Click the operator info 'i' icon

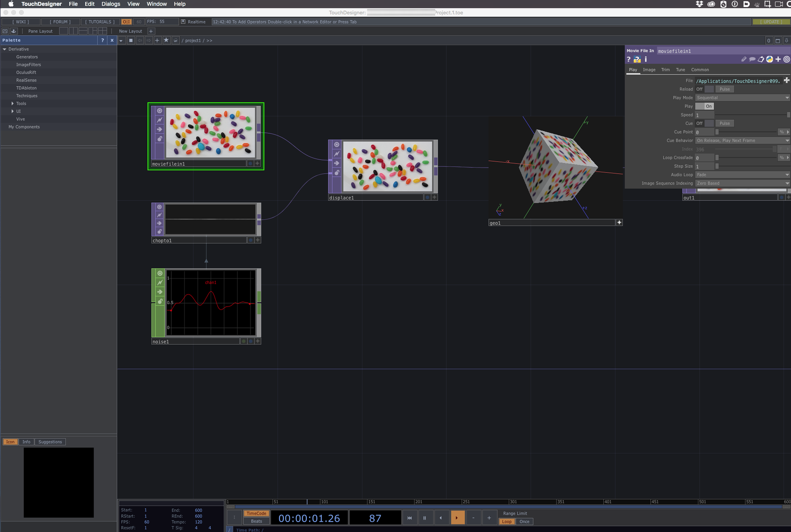(x=646, y=59)
